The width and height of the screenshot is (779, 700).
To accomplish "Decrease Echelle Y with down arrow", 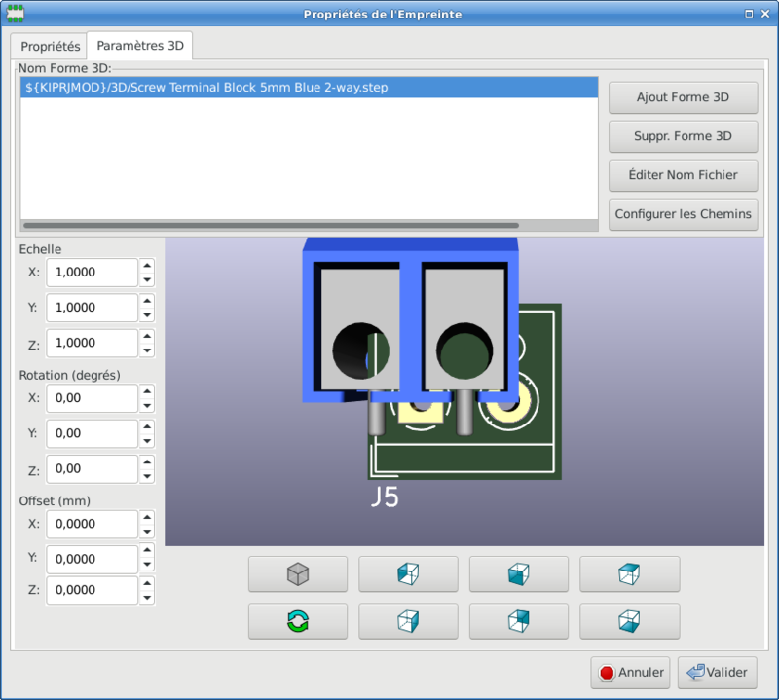I will [x=147, y=315].
